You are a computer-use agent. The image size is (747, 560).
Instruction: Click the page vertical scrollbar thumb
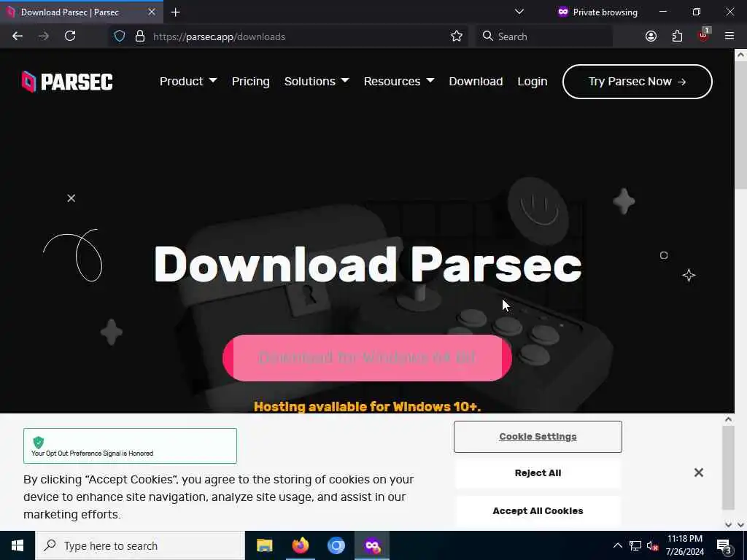click(740, 125)
